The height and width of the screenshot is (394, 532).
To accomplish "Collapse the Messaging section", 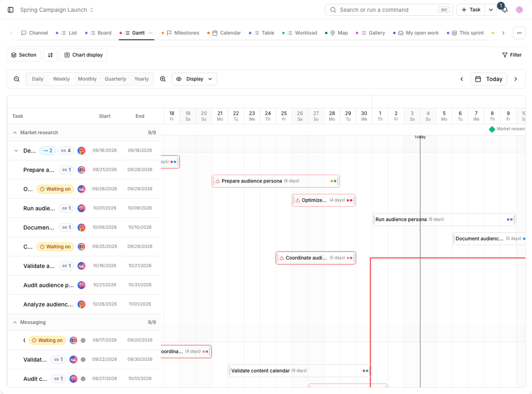I will (x=15, y=322).
